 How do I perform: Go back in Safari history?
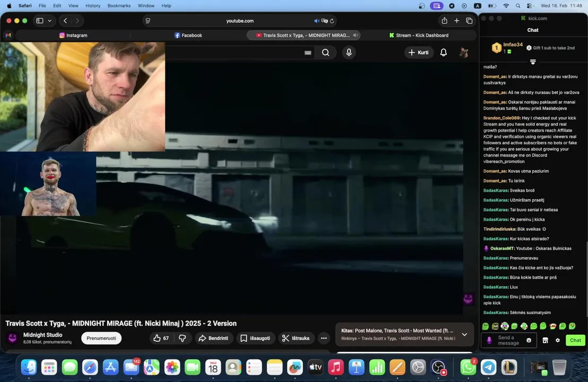[x=65, y=21]
